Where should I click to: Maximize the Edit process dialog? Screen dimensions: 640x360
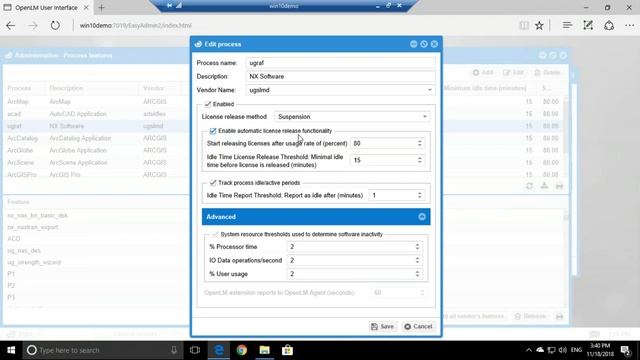(424, 44)
